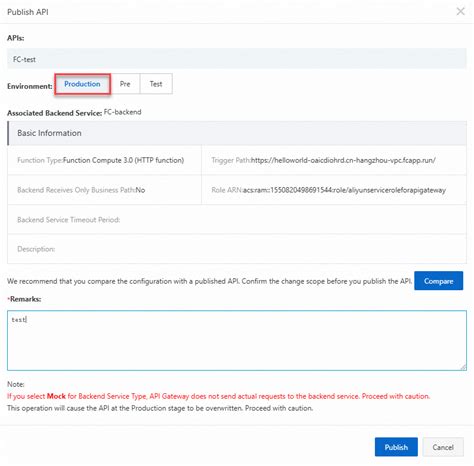Grab the Remarks textarea resize handle
Screen dimensions: 474x466
click(463, 367)
